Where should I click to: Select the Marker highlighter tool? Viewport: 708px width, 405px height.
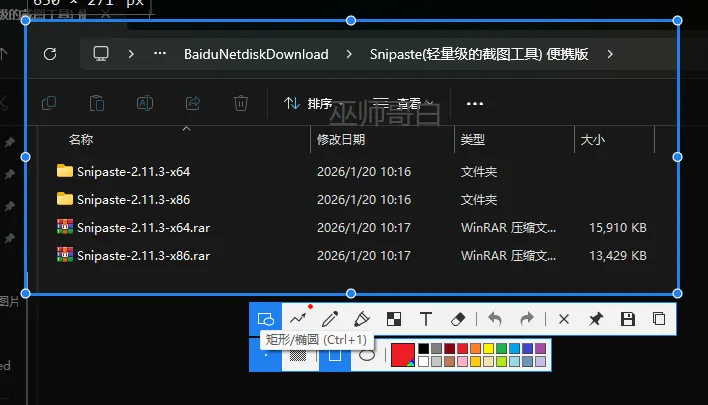[362, 319]
